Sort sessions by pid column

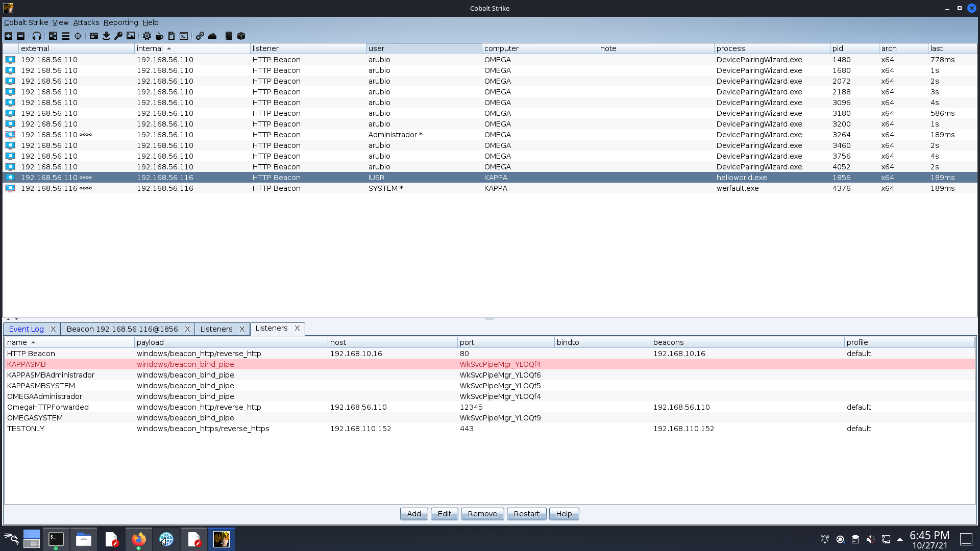854,48
